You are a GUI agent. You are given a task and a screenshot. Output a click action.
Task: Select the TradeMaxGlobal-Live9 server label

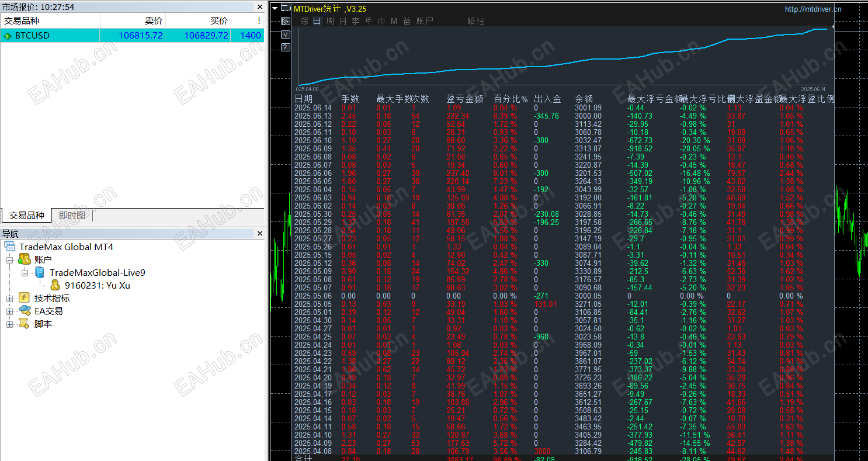tap(98, 272)
